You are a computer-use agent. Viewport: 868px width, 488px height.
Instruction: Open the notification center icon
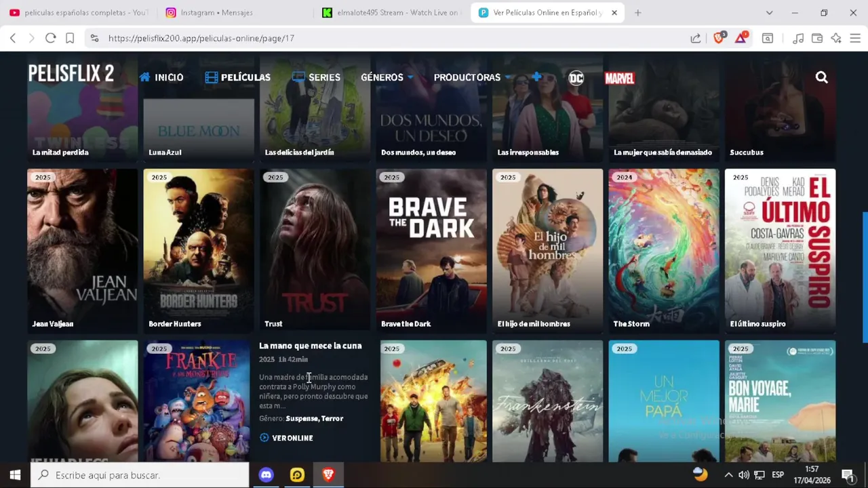pyautogui.click(x=848, y=475)
